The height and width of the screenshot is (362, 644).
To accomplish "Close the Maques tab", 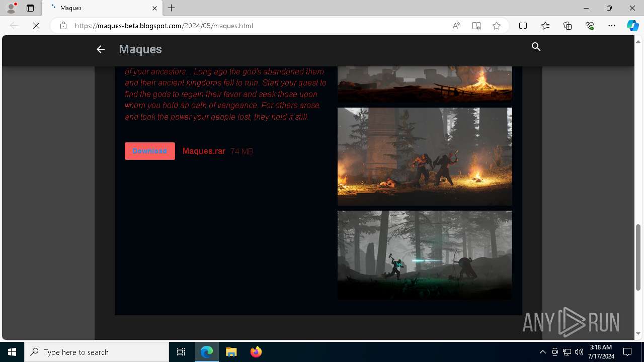I will pos(155,8).
